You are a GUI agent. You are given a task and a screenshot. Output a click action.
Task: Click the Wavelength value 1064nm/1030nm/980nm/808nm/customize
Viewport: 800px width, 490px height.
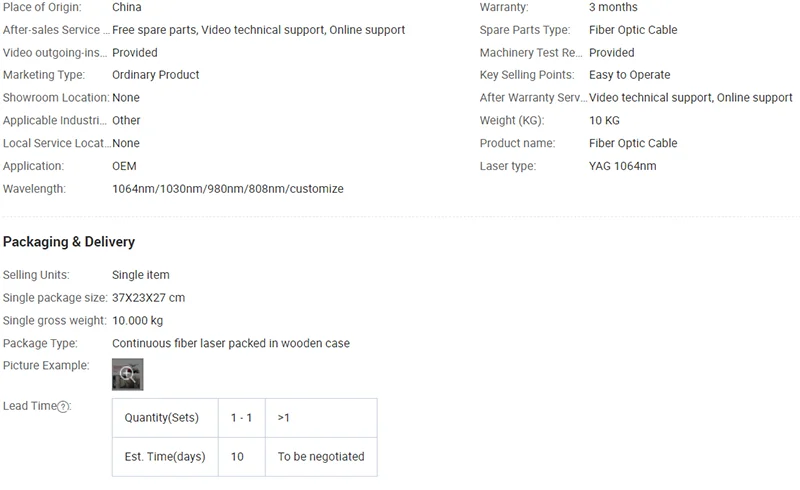pyautogui.click(x=227, y=189)
